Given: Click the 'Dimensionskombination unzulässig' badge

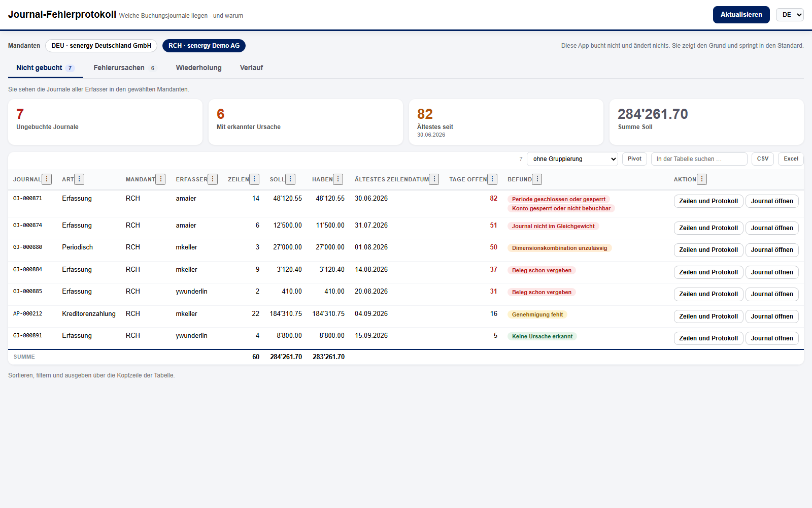Looking at the screenshot, I should (x=559, y=248).
